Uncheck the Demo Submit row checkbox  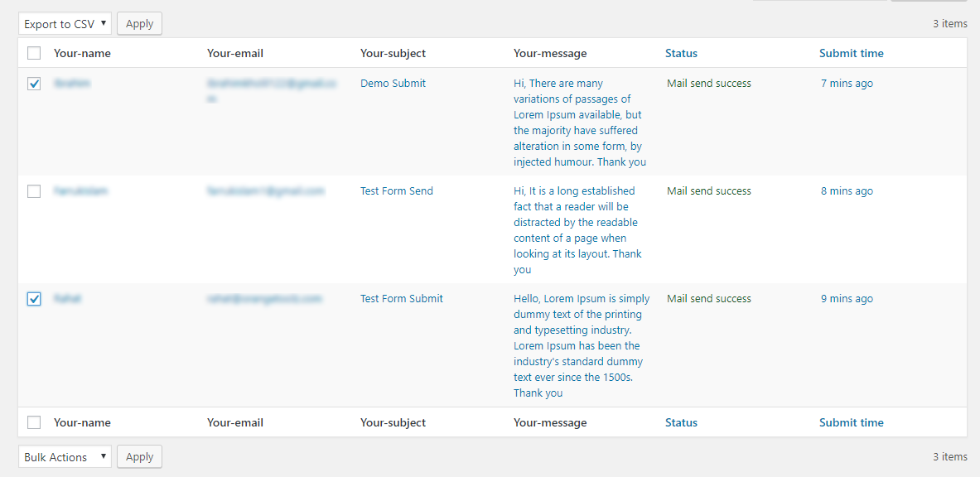click(x=34, y=84)
